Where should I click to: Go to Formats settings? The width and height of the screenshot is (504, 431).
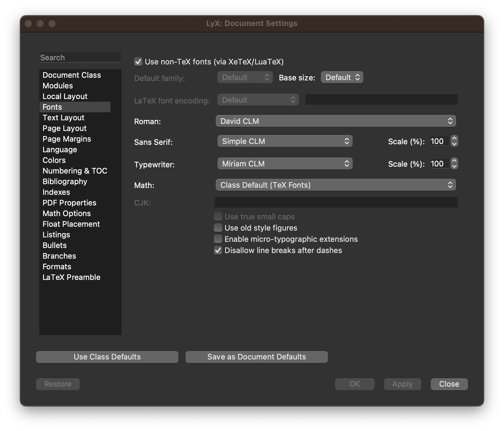(75, 267)
